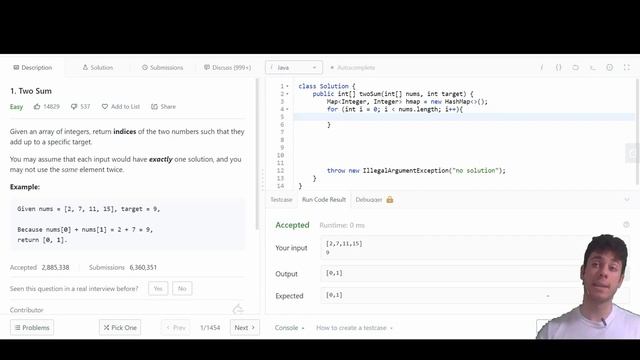Open the Java language dropdown
The height and width of the screenshot is (360, 640).
tap(293, 67)
